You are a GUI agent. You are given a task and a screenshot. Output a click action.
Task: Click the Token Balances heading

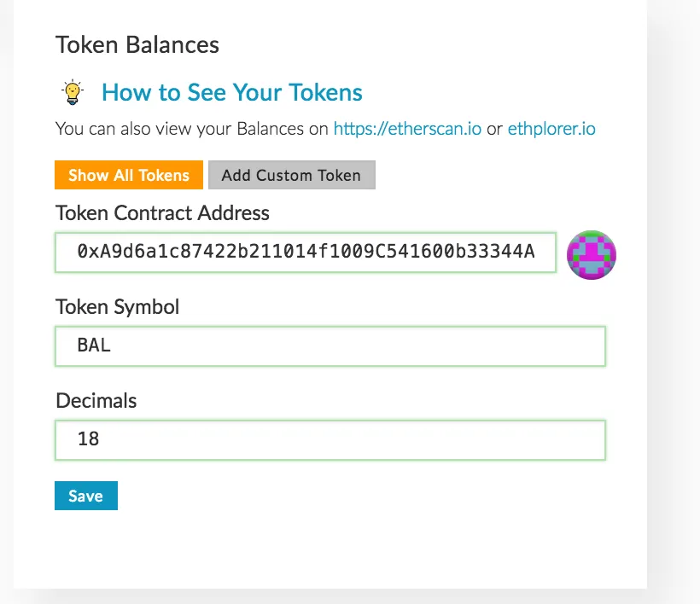pos(137,45)
